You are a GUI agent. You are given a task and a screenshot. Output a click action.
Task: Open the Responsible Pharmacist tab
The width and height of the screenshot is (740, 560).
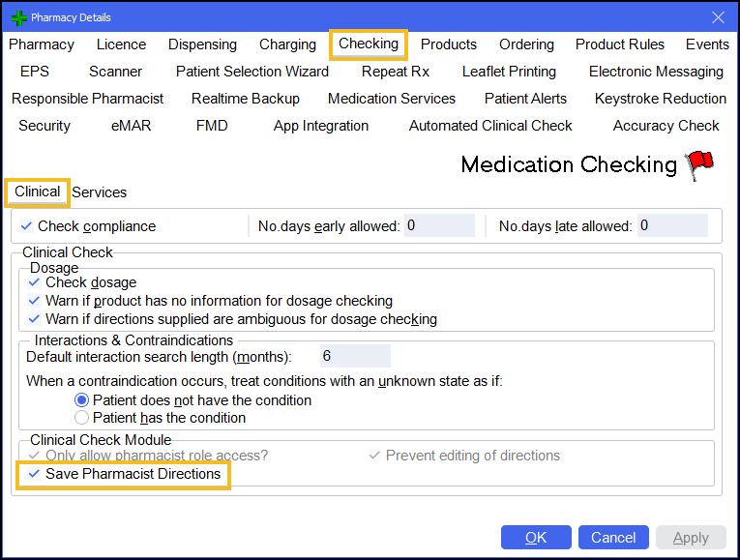[x=88, y=99]
